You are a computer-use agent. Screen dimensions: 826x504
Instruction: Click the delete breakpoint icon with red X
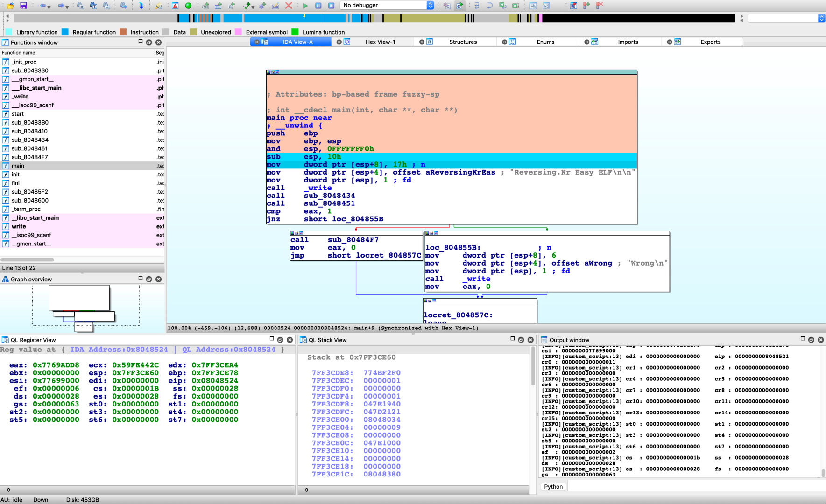(599, 6)
